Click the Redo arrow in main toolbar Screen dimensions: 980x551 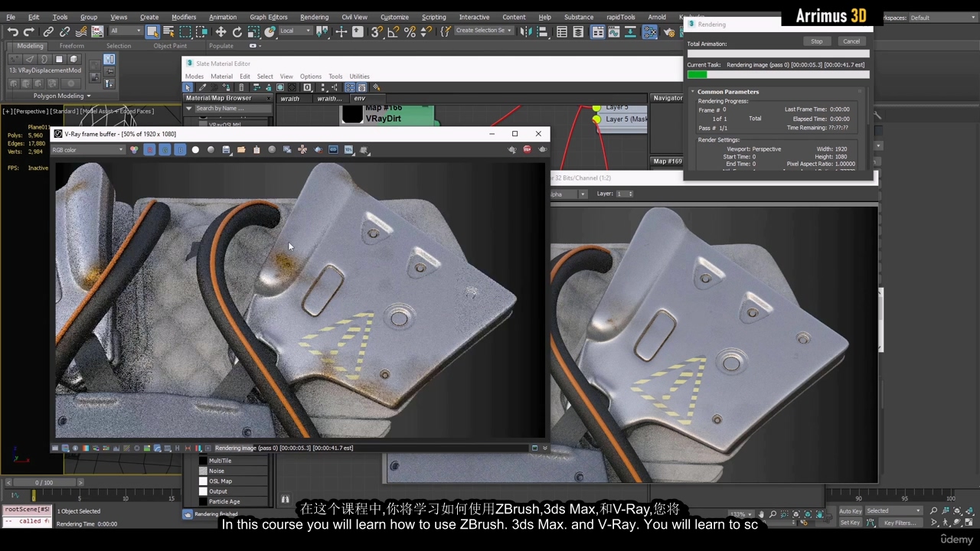[28, 31]
